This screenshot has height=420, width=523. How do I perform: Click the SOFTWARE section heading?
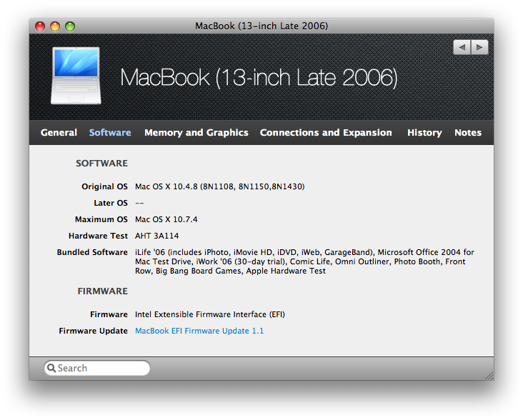[101, 164]
